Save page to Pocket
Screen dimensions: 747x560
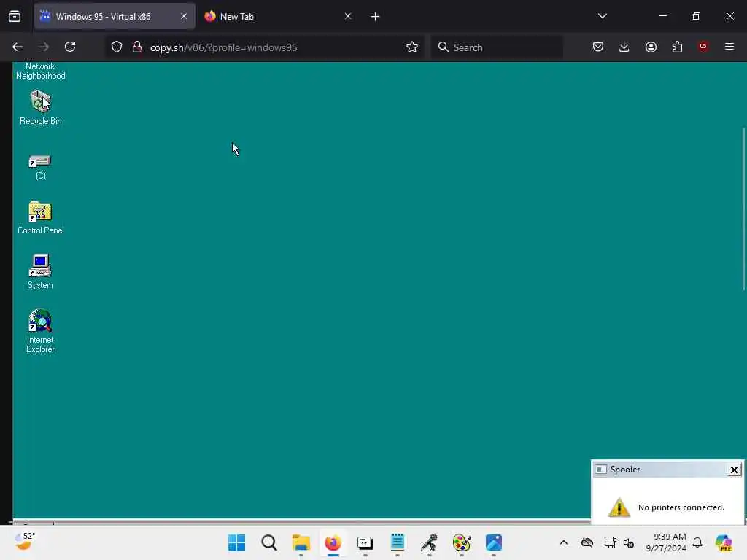pyautogui.click(x=598, y=47)
